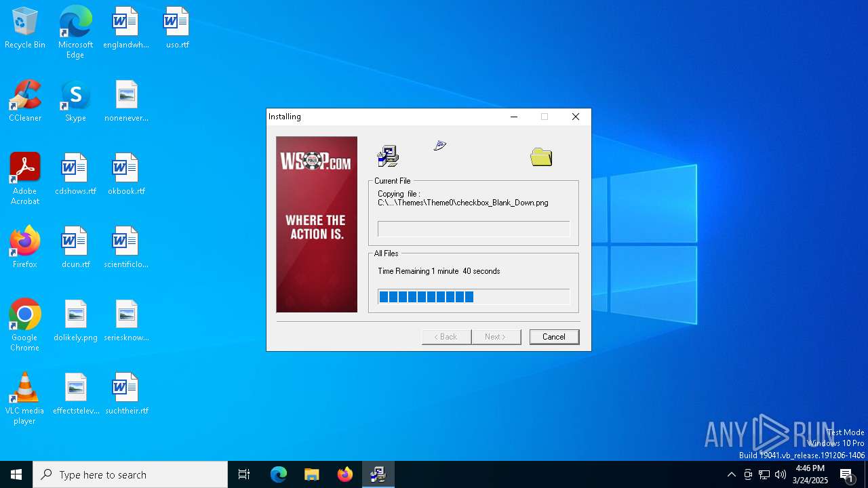Select the effectstelev... image file icon
868x488 pixels.
pyautogui.click(x=75, y=394)
